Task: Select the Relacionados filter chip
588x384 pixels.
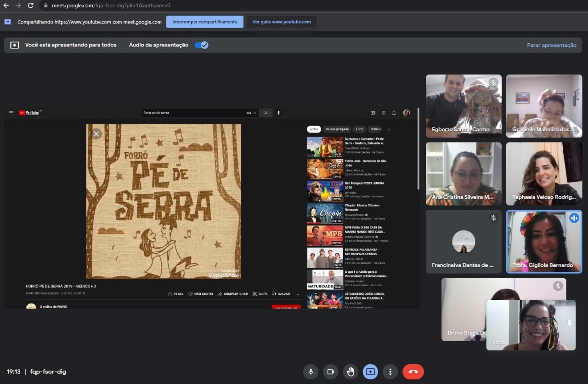Action: click(376, 129)
